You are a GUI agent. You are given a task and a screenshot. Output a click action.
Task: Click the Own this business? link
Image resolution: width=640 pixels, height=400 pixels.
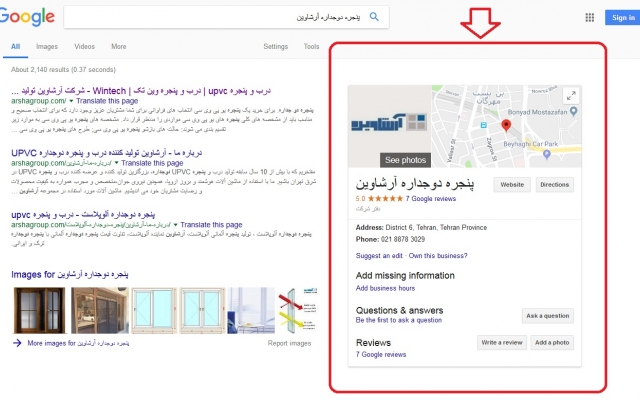[438, 256]
